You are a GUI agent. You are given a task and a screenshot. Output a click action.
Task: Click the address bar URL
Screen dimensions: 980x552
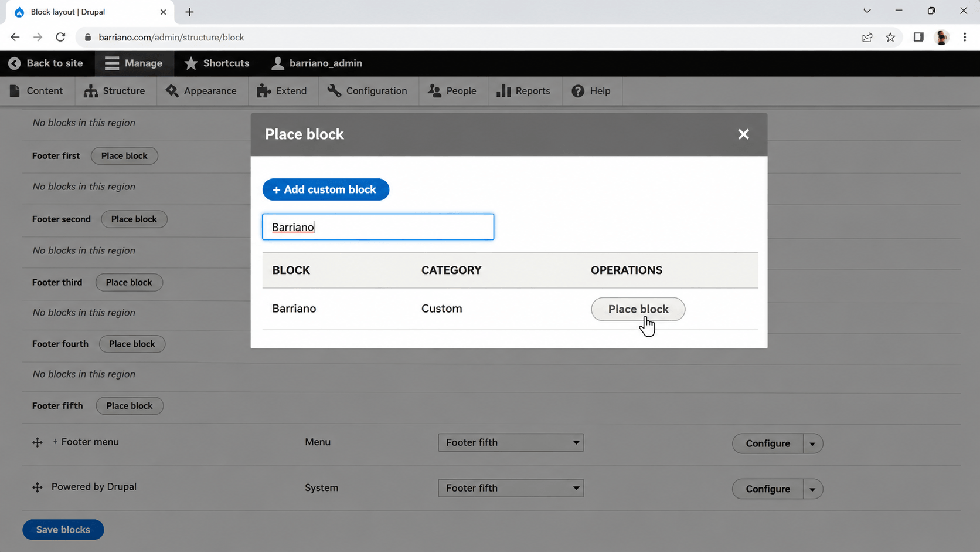click(x=171, y=38)
